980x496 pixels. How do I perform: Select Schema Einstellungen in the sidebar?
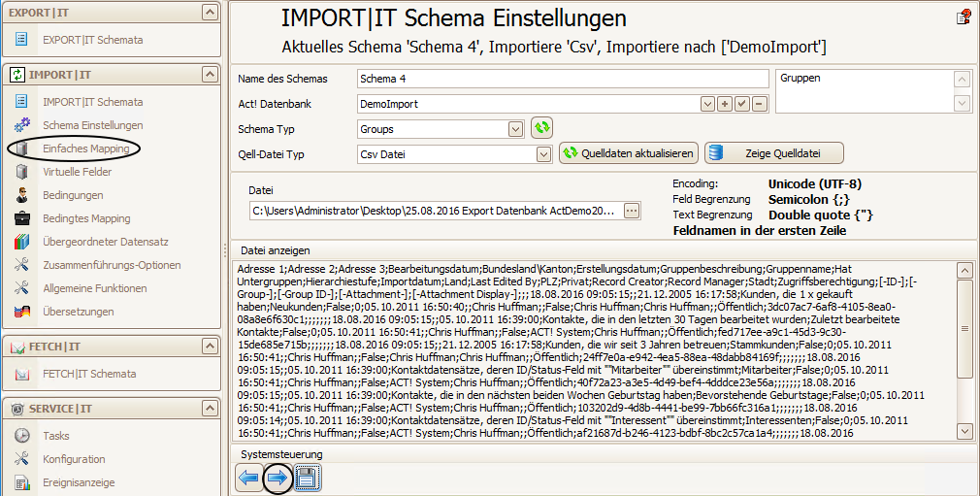click(92, 125)
